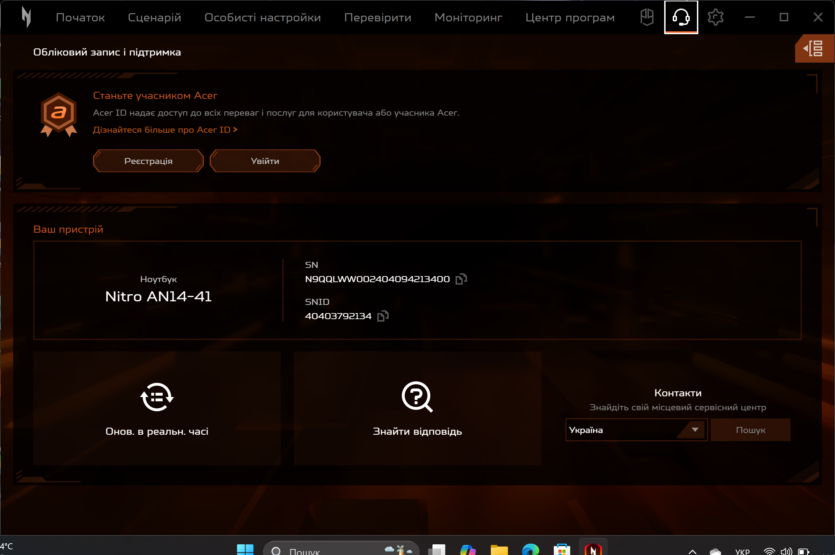The width and height of the screenshot is (835, 555).
Task: Minimize the NitroSense window
Action: coord(749,17)
